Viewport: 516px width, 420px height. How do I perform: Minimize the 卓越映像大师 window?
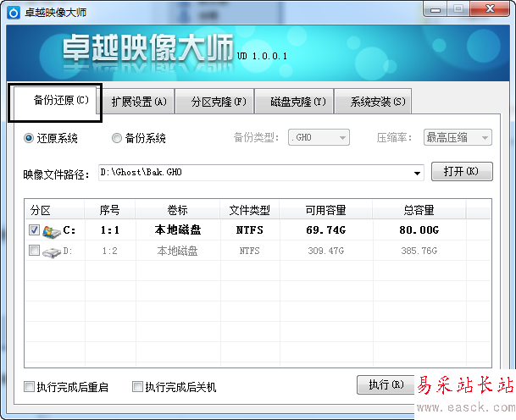tap(435, 9)
